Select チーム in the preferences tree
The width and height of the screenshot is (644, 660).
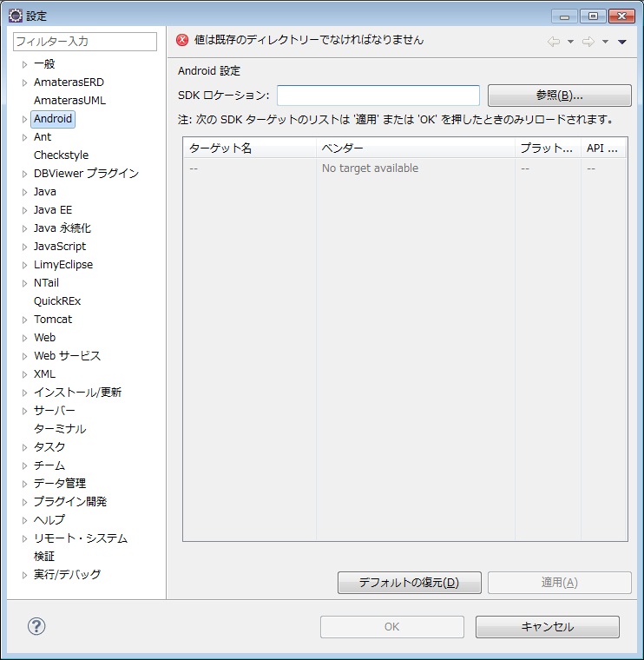[49, 465]
